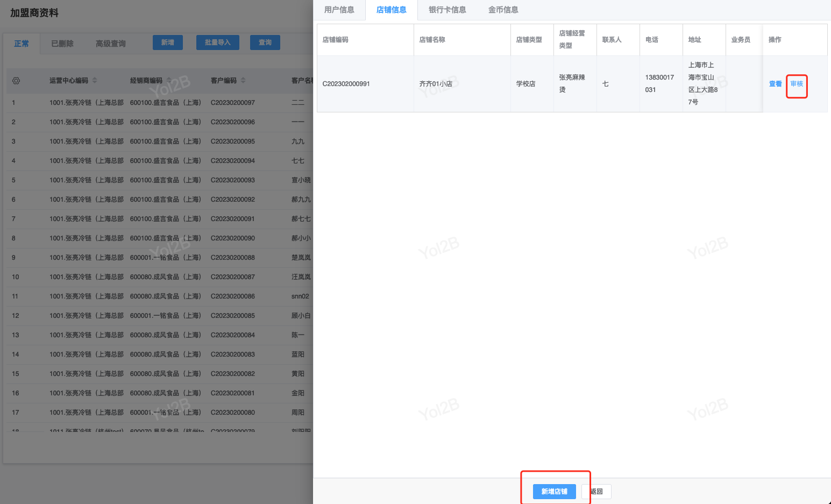The image size is (831, 504).
Task: Click the table settings gear icon
Action: tap(16, 81)
